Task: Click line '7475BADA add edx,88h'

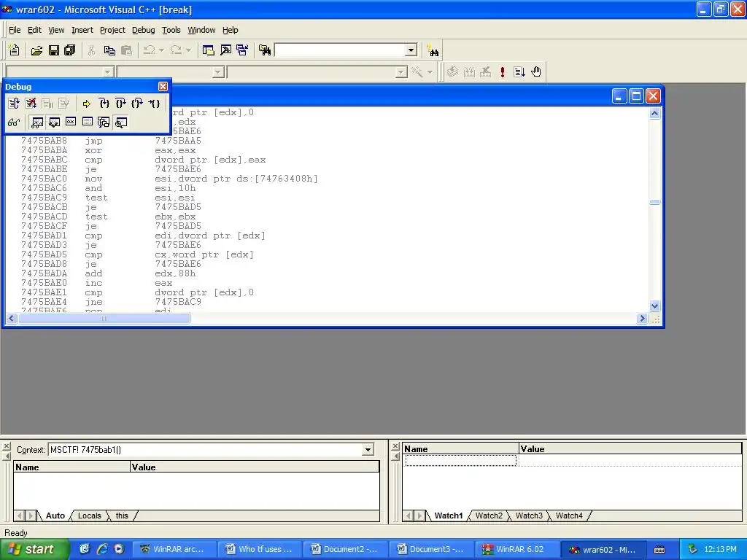Action: pos(108,273)
